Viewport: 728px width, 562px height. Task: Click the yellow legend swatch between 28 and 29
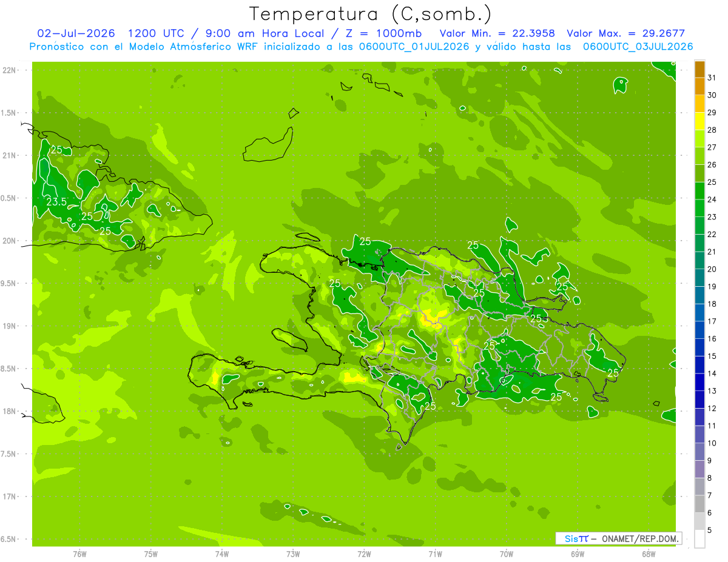699,121
